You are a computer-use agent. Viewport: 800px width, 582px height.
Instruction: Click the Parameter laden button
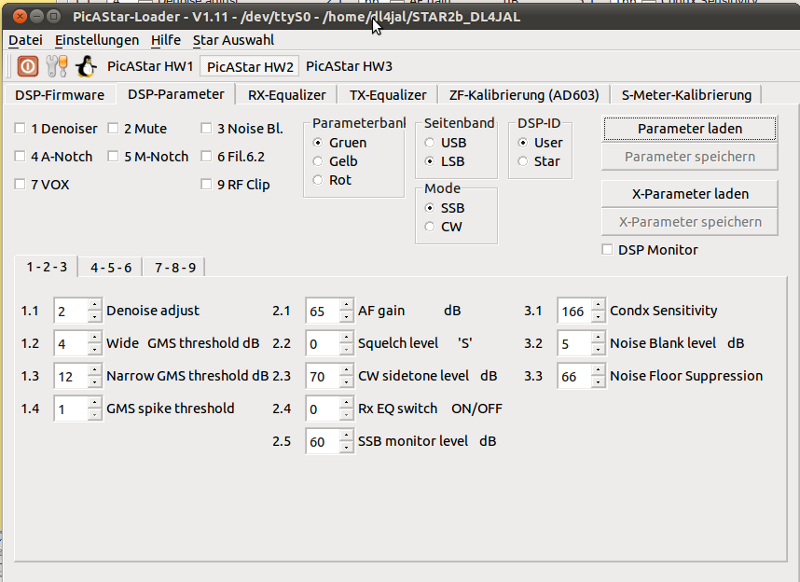tap(690, 129)
